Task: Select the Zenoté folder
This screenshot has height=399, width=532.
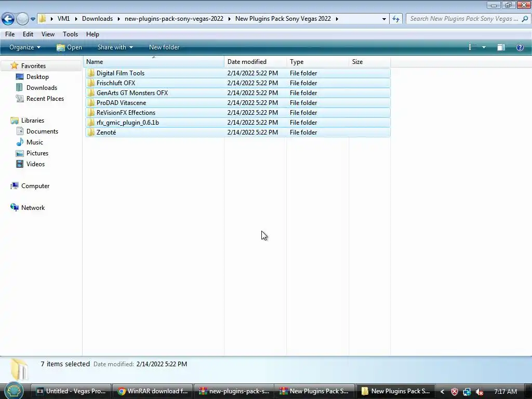Action: [238, 132]
